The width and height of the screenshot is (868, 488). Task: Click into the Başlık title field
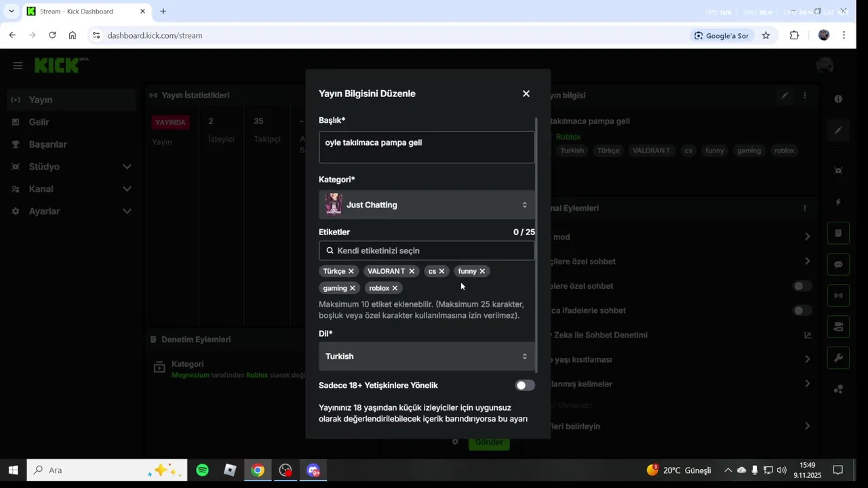pyautogui.click(x=427, y=147)
